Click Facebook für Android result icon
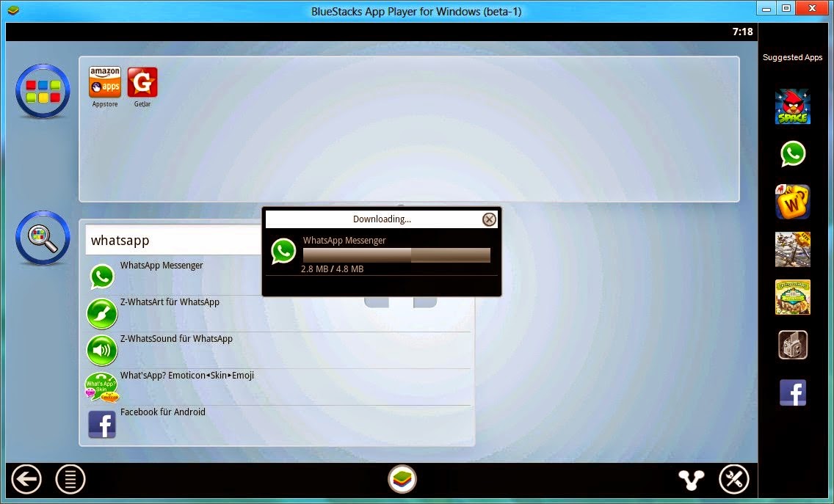834x504 pixels. click(101, 424)
